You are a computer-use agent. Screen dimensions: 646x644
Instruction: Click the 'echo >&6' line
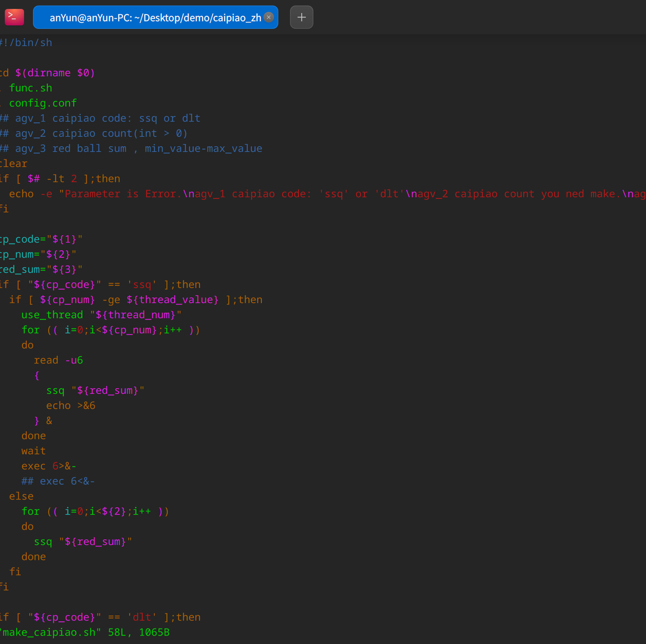coord(71,406)
